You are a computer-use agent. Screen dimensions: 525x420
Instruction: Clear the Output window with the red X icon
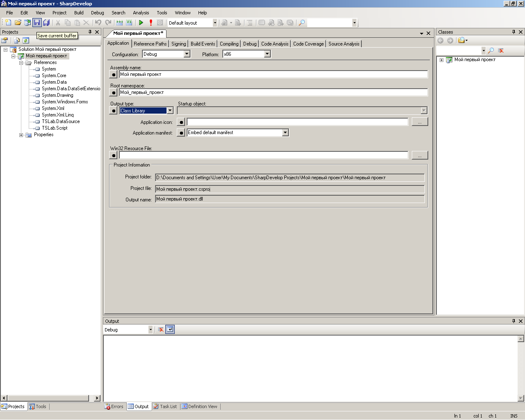pyautogui.click(x=161, y=330)
